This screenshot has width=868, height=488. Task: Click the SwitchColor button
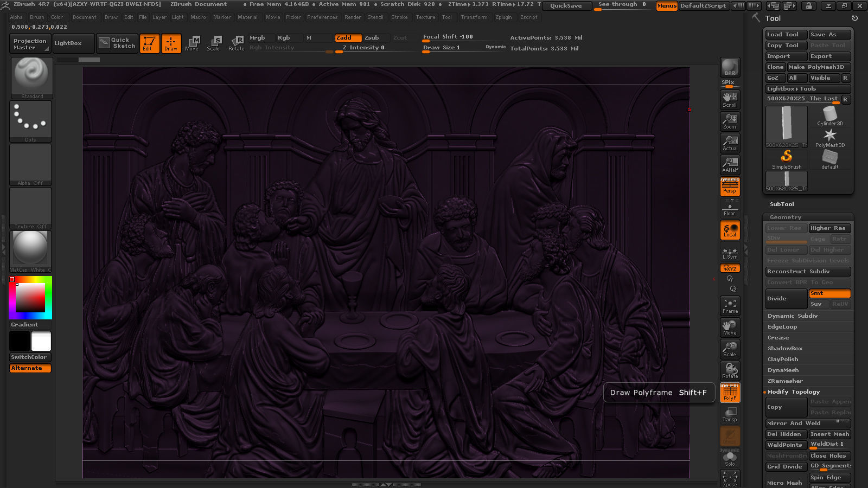pyautogui.click(x=30, y=357)
